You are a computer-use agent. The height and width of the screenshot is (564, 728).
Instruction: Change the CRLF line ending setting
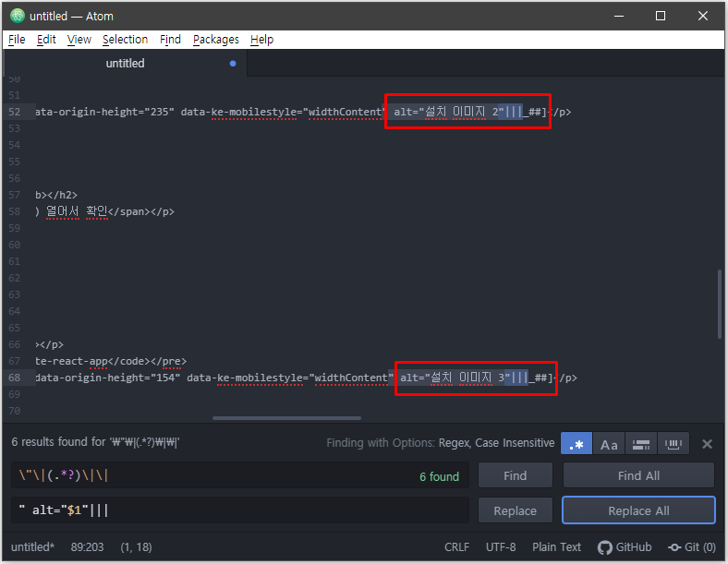[457, 547]
